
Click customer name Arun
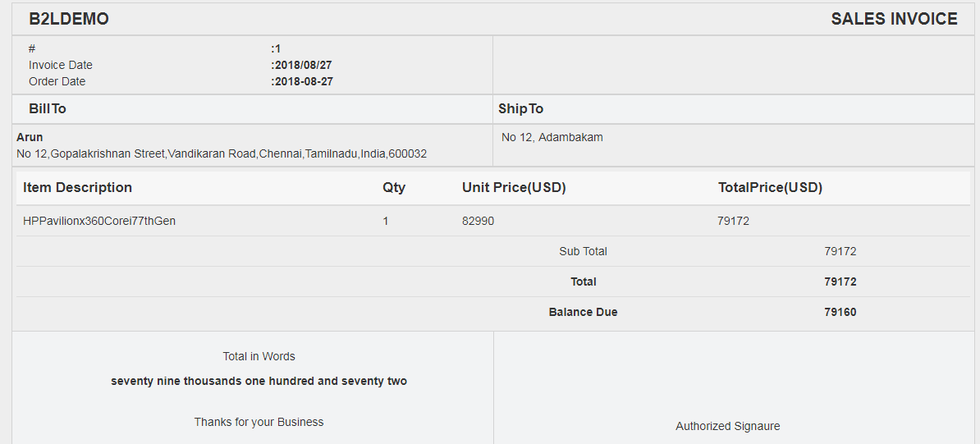click(x=30, y=137)
